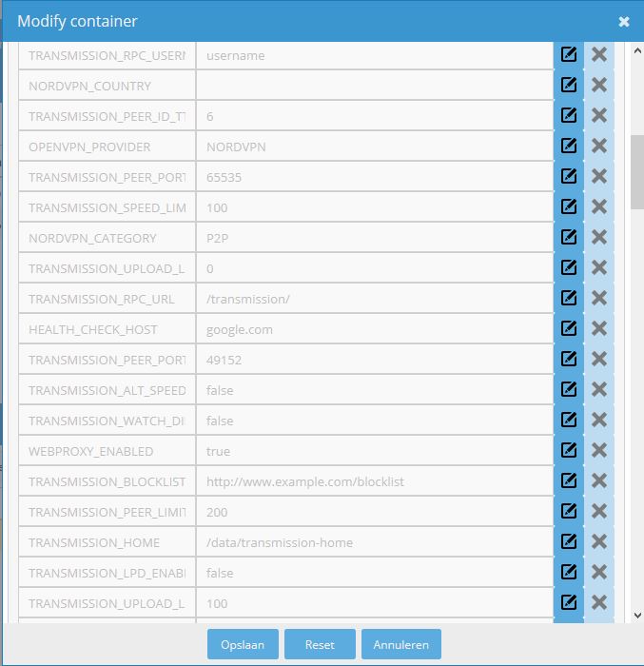Viewport: 644px width, 666px height.
Task: Edit the WEBPROXY_ENABLED variable
Action: [569, 451]
